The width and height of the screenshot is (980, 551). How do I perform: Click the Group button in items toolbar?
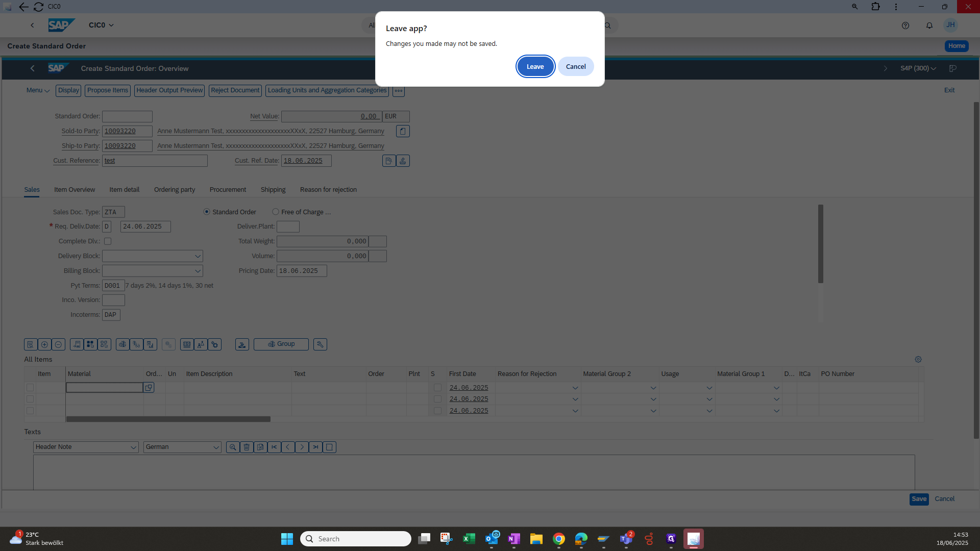coord(281,344)
